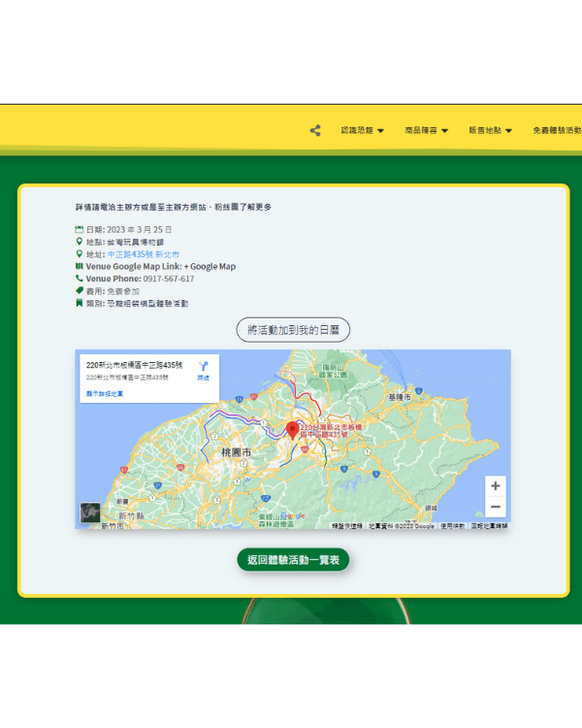Zoom out the map with the minus button
582x728 pixels.
[496, 507]
